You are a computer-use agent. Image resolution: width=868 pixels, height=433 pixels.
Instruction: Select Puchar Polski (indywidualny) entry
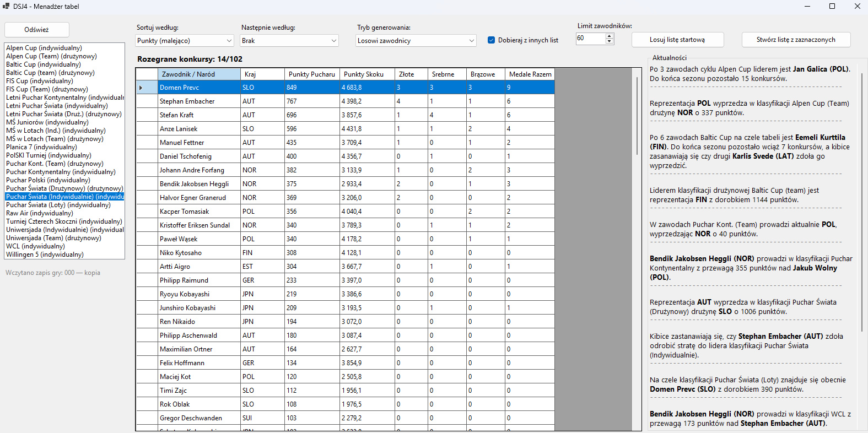[64, 180]
